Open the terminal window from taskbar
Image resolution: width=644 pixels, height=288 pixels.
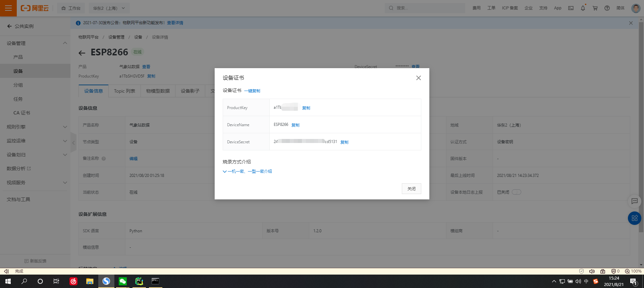click(x=155, y=281)
